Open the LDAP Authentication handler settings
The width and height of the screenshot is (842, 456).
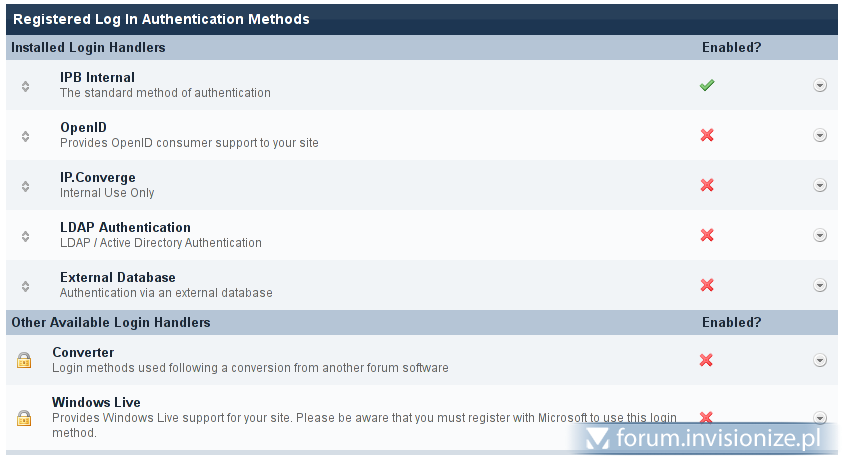coord(125,227)
